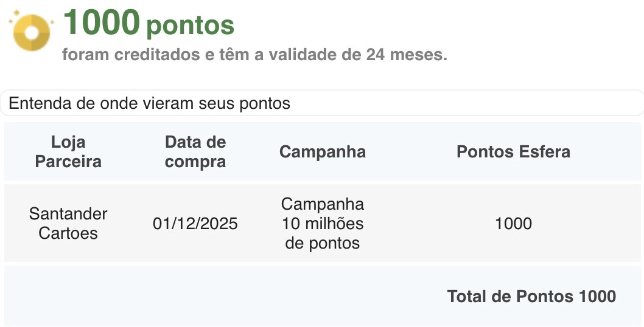Click the 1000 value in Pontos Esfera column
The image size is (644, 327).
pos(513,224)
